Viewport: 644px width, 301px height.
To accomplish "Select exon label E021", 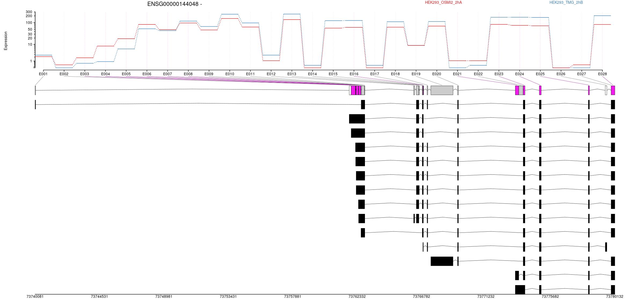I will pos(457,74).
